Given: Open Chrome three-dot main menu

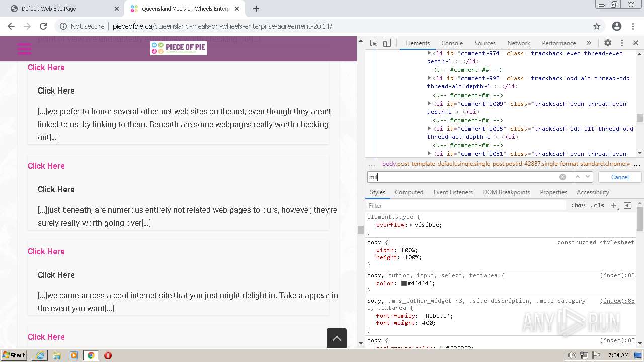Looking at the screenshot, I should (x=633, y=26).
